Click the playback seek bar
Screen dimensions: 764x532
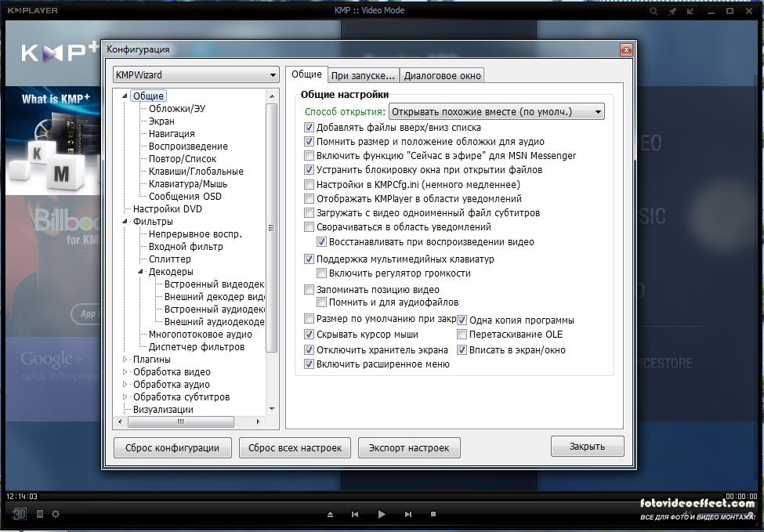(382, 497)
